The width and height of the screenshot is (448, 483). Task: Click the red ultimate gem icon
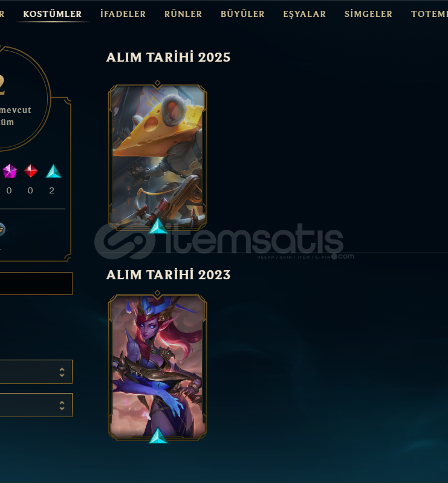(x=31, y=171)
